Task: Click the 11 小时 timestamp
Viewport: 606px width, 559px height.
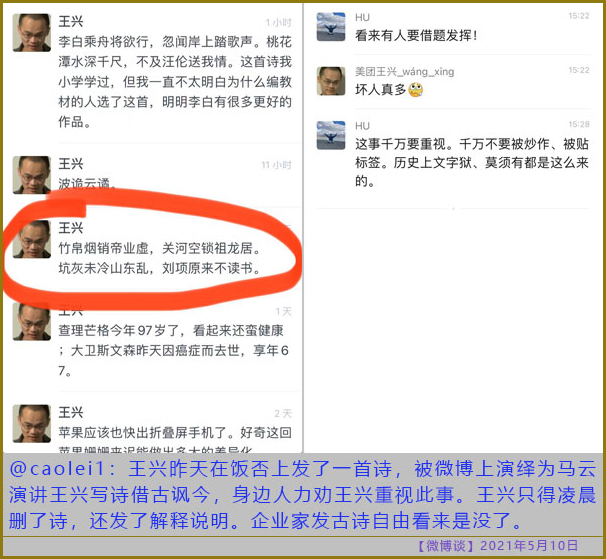Action: [276, 165]
